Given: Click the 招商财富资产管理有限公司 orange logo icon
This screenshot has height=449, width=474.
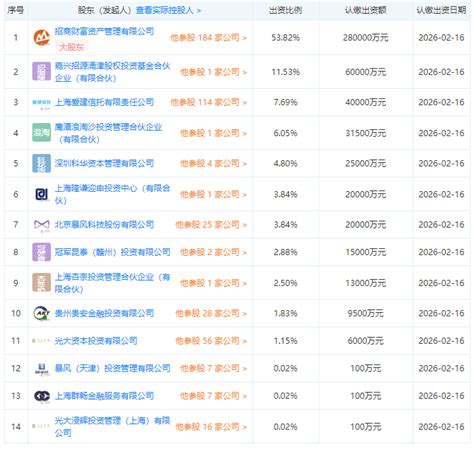Looking at the screenshot, I should [x=41, y=38].
